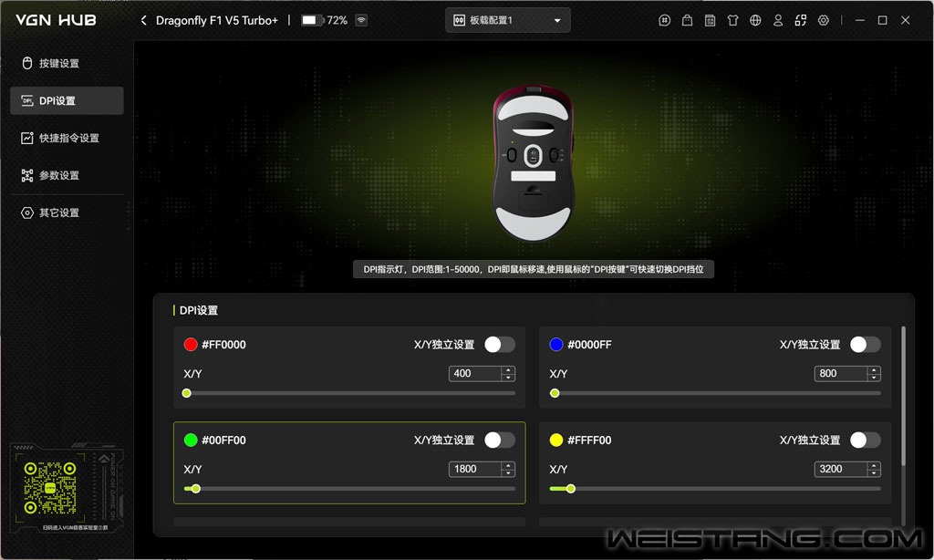The height and width of the screenshot is (560, 934).
Task: Open the 参数设置 menu
Action: [67, 175]
